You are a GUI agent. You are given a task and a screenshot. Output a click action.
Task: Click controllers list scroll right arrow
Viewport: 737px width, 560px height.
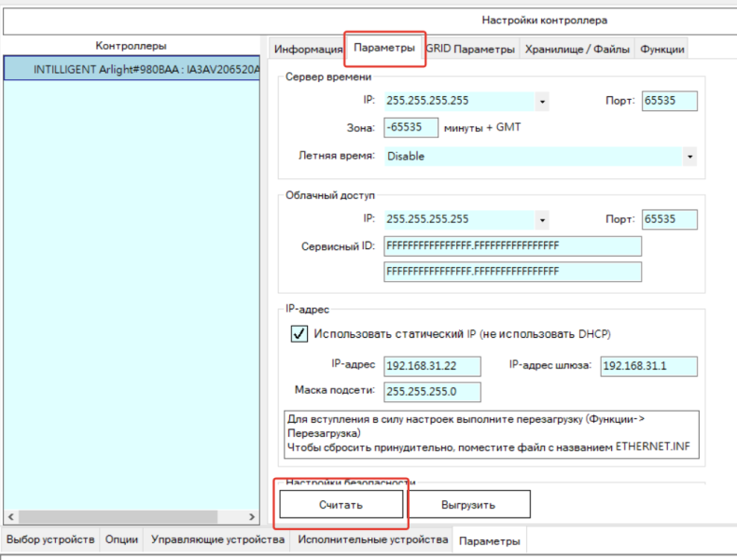pyautogui.click(x=252, y=517)
